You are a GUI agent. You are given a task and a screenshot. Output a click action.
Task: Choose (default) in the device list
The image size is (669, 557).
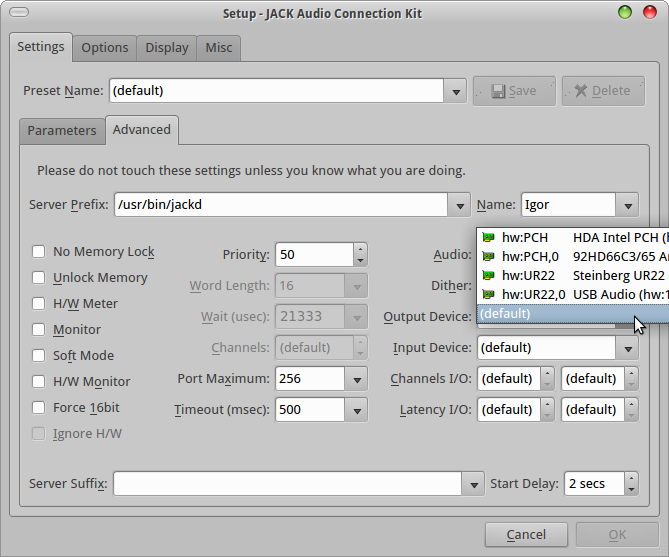coord(573,314)
